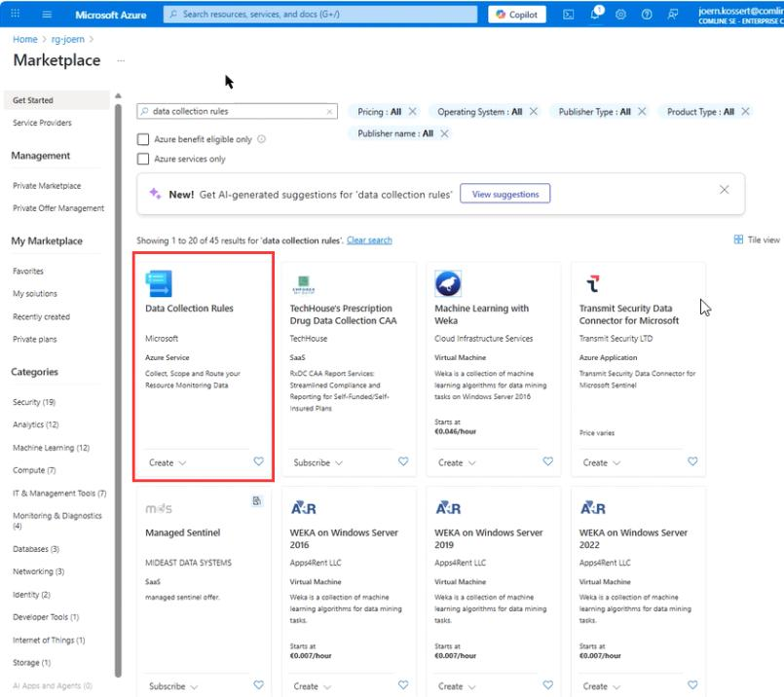Filter by Analytics (12) category
Viewport: 784px width, 697px height.
[35, 424]
